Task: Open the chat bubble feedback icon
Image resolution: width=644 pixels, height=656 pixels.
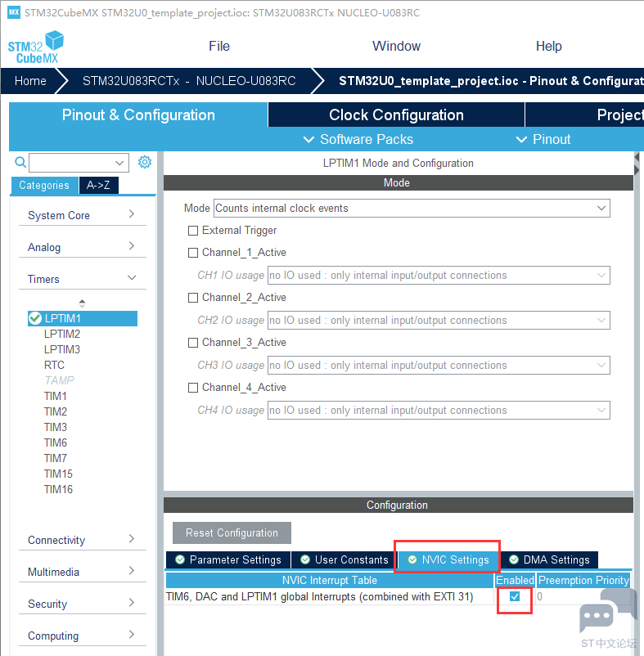Action: pos(608,610)
